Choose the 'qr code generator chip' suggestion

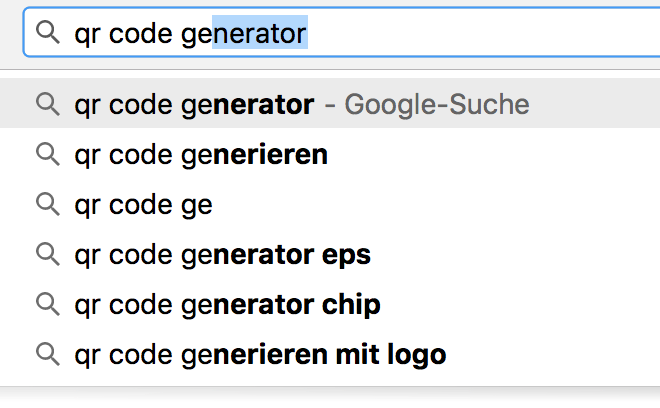227,304
